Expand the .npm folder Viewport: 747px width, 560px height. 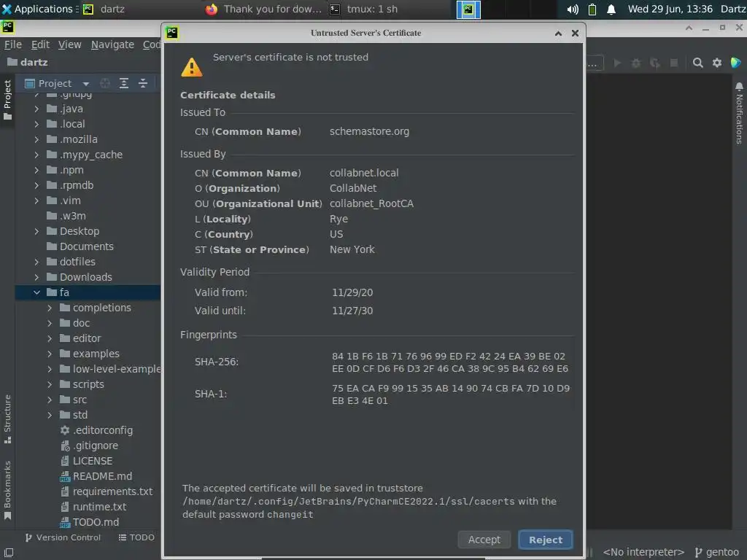(36, 170)
